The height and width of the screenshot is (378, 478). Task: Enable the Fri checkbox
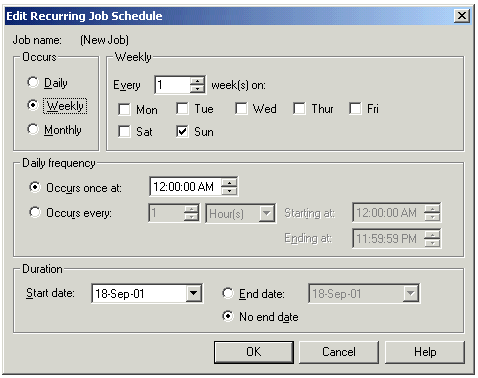tap(355, 109)
